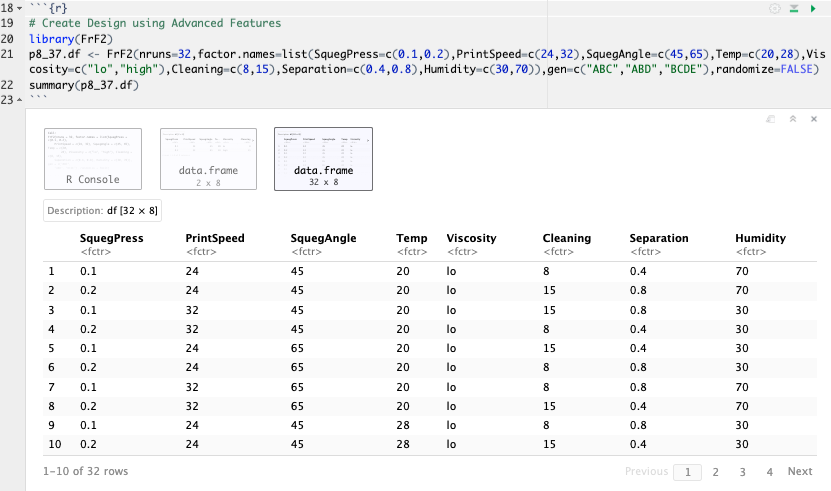
Task: Open chunk options gear icon
Action: (775, 8)
